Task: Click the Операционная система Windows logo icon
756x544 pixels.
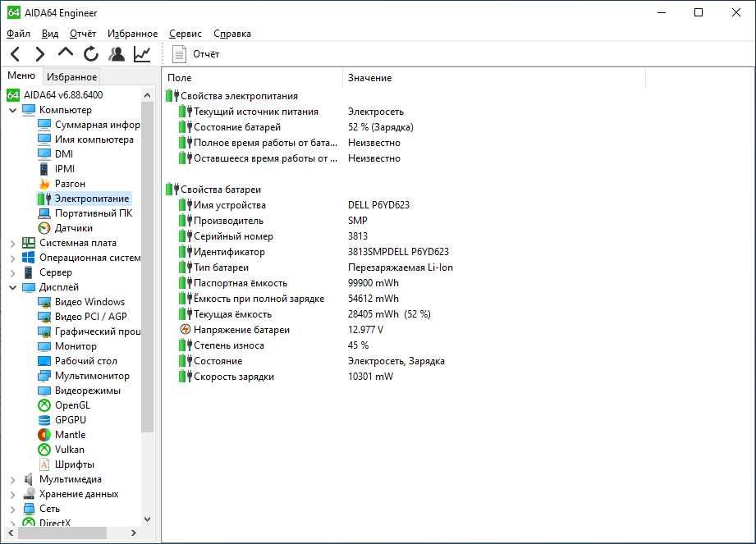Action: pyautogui.click(x=29, y=258)
